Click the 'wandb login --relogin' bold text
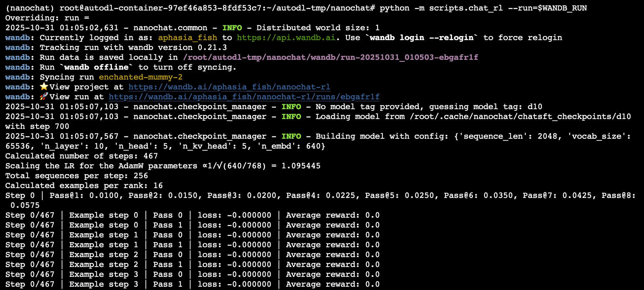The image size is (644, 290). pyautogui.click(x=422, y=38)
